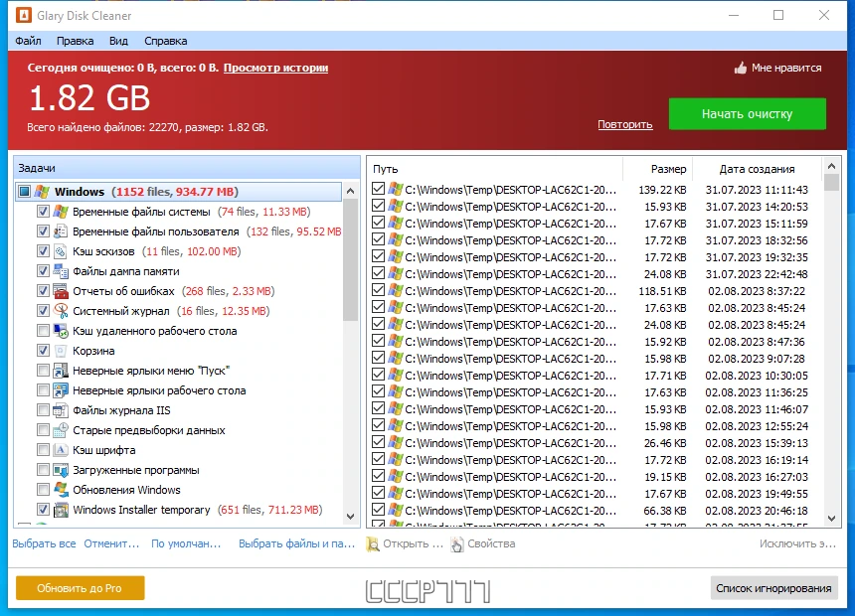Select the file row sized 26.46 KB
This screenshot has height=616, width=855.
coord(596,443)
